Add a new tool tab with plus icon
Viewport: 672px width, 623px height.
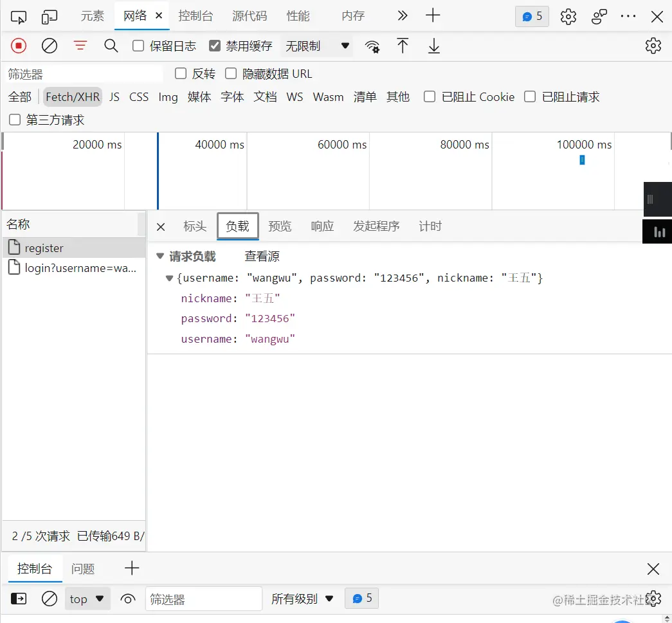click(x=433, y=15)
